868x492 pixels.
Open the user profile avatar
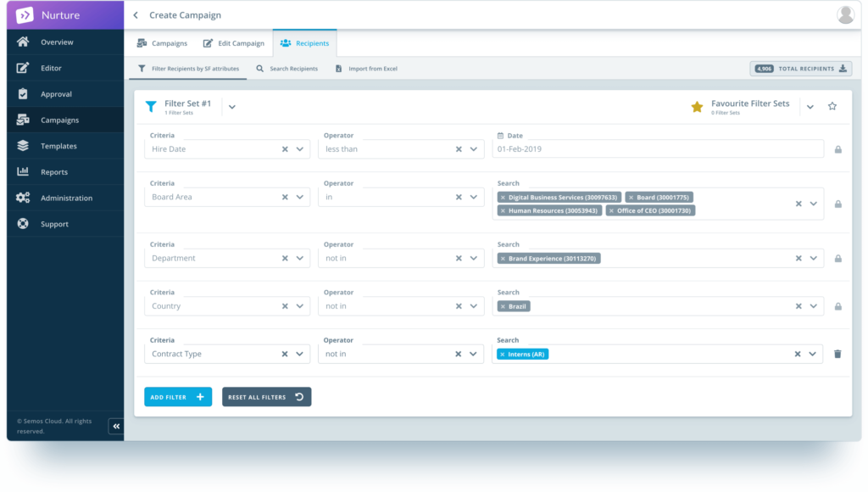pos(845,15)
